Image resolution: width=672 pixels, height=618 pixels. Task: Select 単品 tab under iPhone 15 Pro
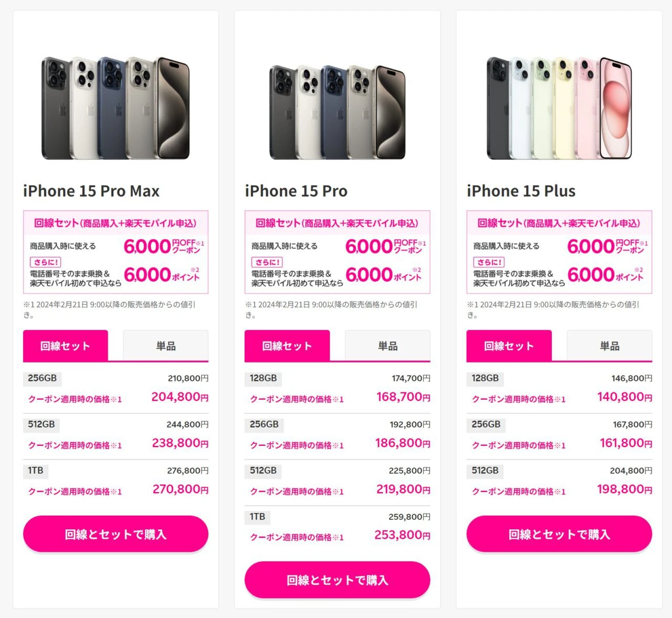387,346
